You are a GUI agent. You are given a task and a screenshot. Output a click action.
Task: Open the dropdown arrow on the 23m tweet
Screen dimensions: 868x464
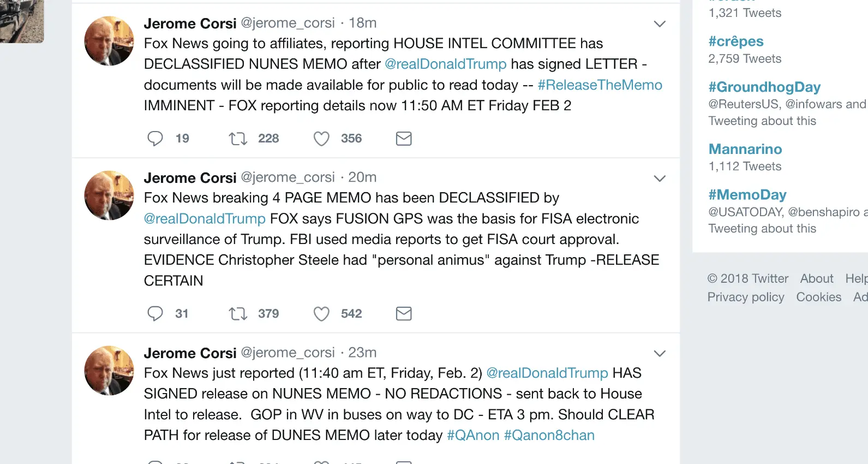coord(660,354)
